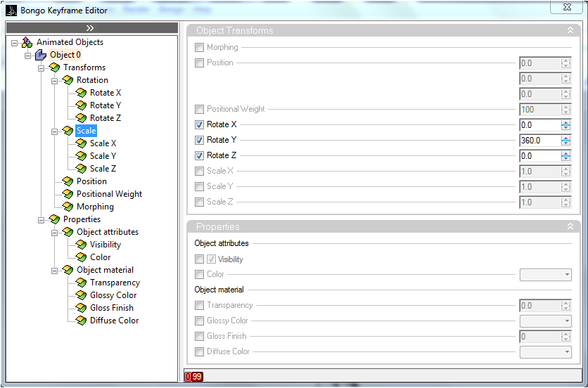Click the Visibility tree icon

coord(81,245)
